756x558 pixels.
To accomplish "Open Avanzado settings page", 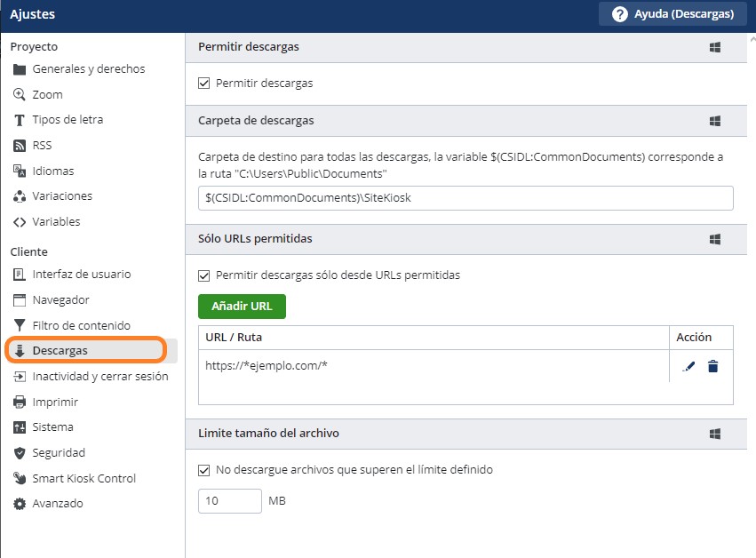I will (57, 504).
